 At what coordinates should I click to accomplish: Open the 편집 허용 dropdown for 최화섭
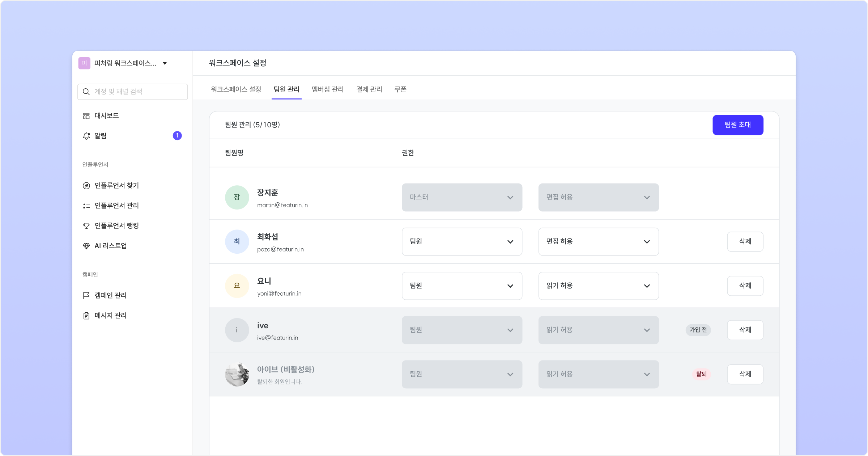click(598, 241)
